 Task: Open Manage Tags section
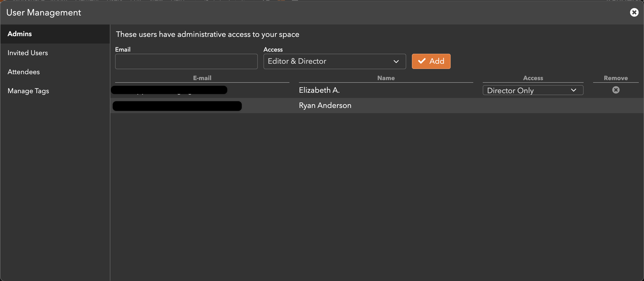[x=28, y=91]
